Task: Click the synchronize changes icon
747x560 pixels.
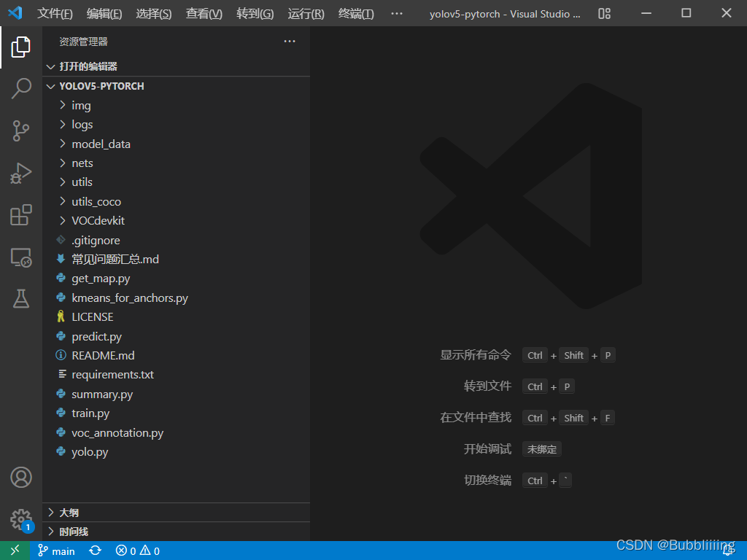Action: click(96, 551)
